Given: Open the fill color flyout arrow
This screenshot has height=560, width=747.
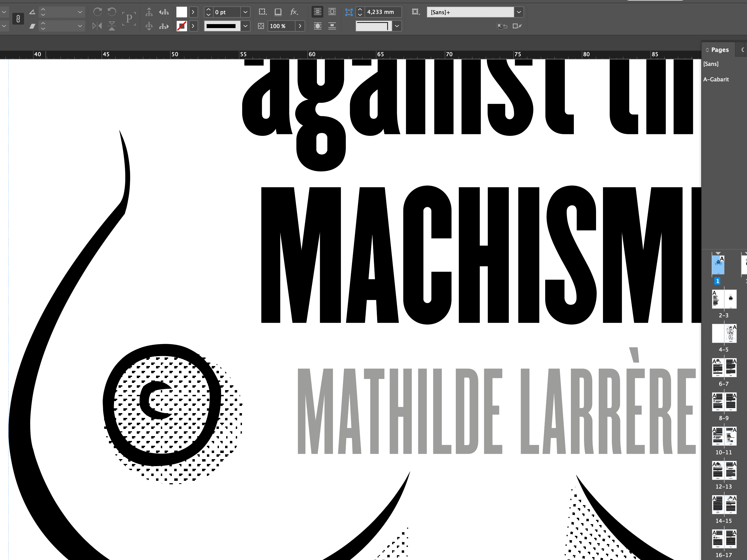Looking at the screenshot, I should (193, 12).
